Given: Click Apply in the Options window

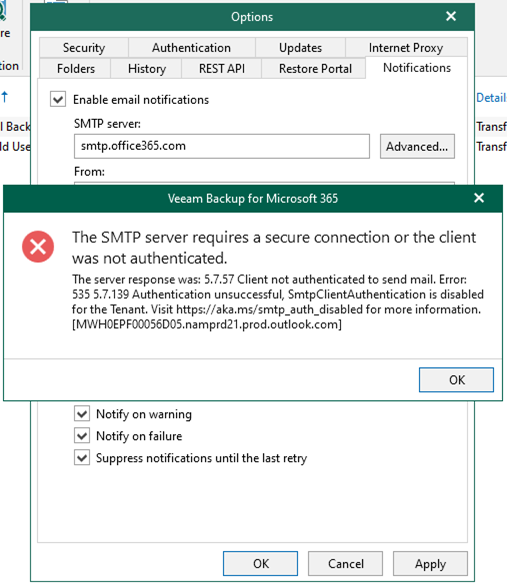Looking at the screenshot, I should [x=430, y=563].
